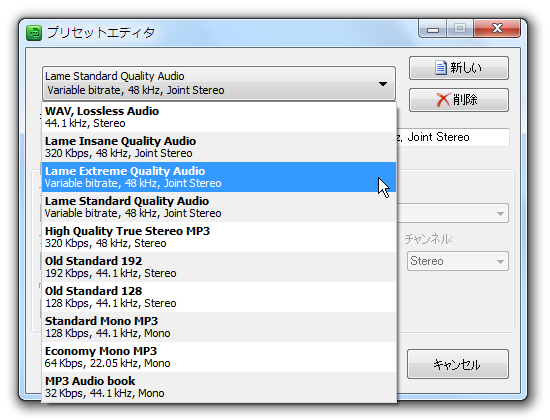Screen dimensions: 550x420
Task: Choose Standard Mono MP3 preset
Action: (x=219, y=327)
